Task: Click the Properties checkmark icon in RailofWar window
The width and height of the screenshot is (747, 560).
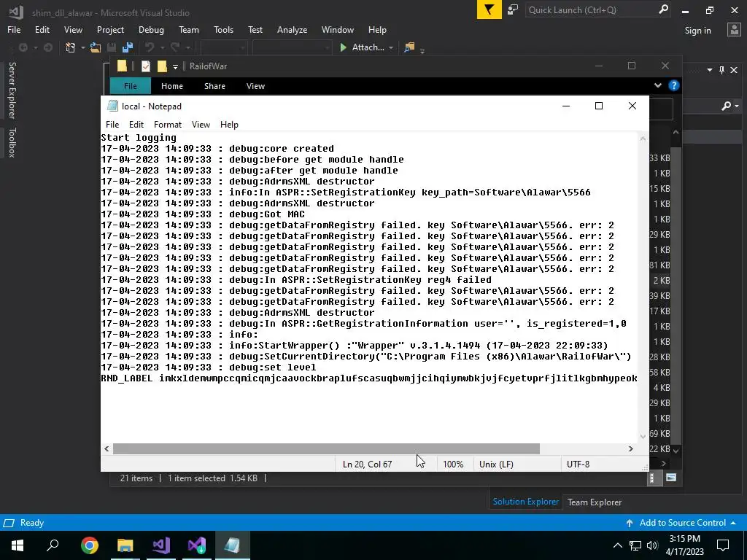Action: pos(146,66)
